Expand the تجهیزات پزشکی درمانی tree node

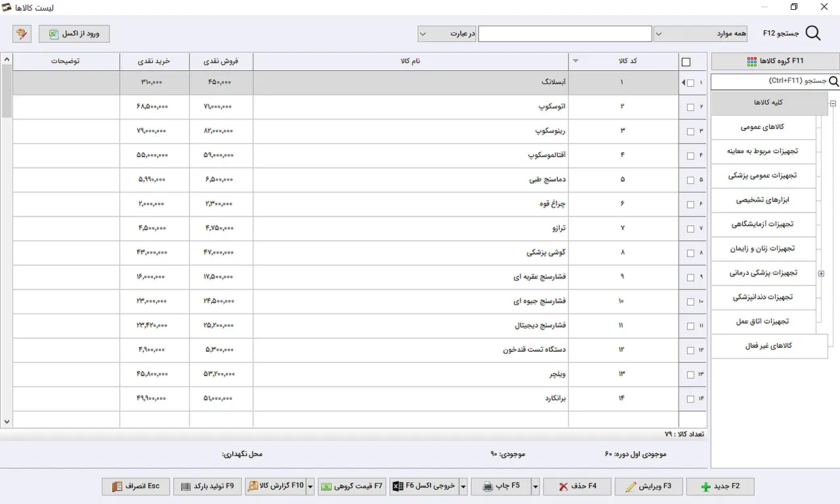pyautogui.click(x=821, y=274)
